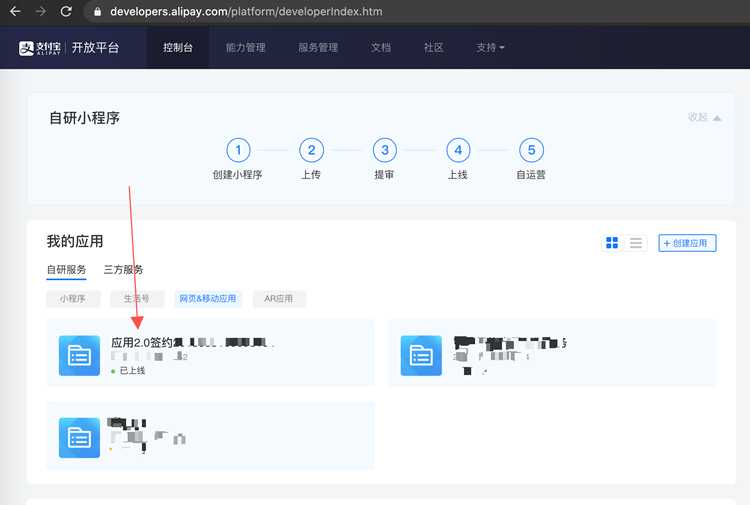
Task: Click the Alipay open platform logo
Action: tap(68, 48)
